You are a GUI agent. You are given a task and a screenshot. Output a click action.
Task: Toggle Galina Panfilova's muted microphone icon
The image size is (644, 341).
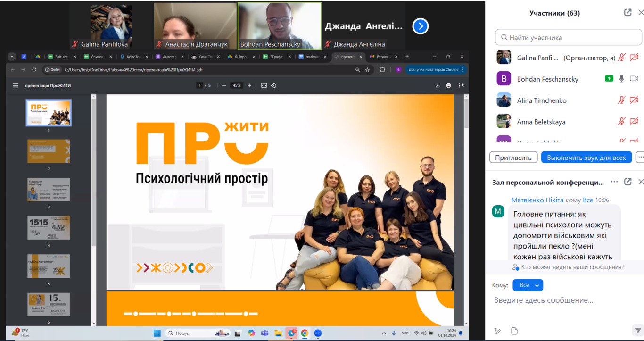tap(621, 57)
